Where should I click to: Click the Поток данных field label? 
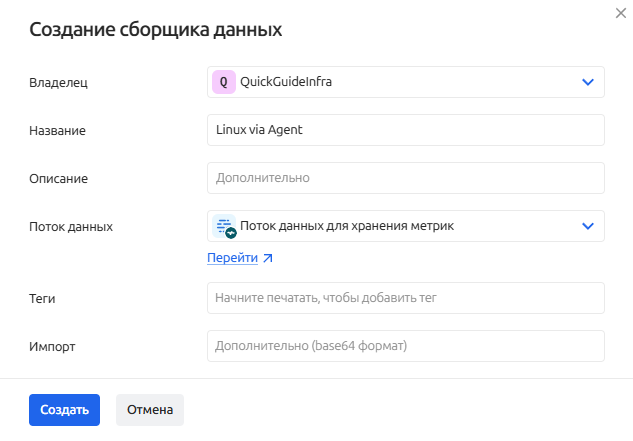71,226
